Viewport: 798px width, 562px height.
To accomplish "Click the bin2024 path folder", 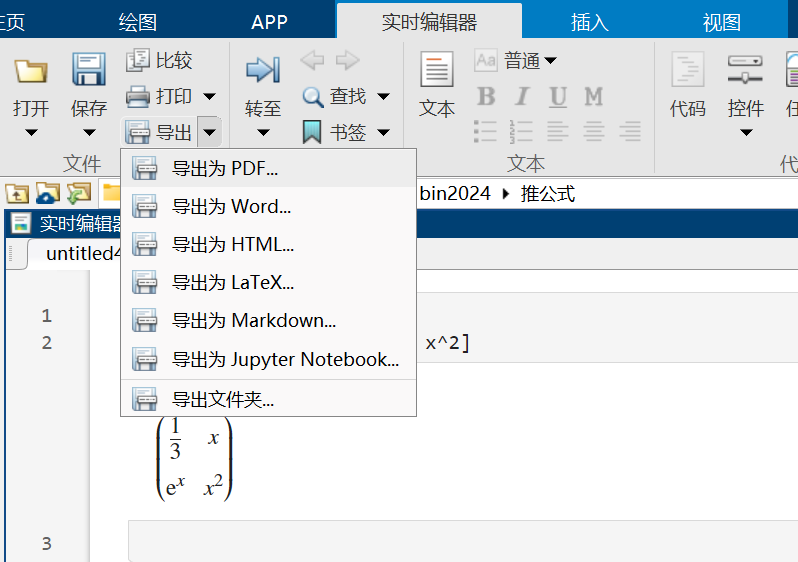I will 455,193.
